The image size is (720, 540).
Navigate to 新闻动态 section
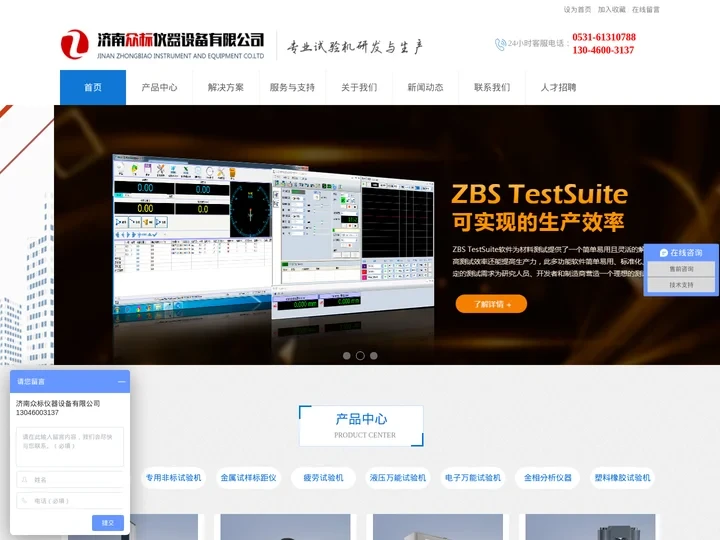pos(425,87)
